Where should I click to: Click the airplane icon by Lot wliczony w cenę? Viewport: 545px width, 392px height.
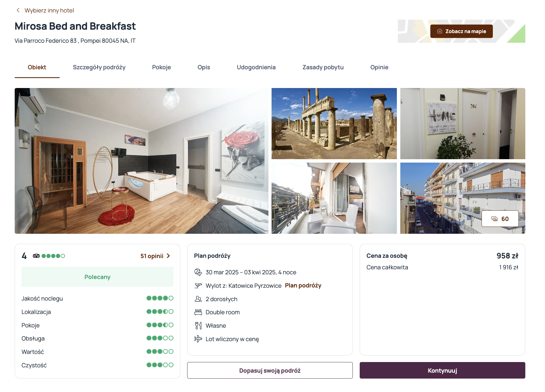pyautogui.click(x=198, y=339)
